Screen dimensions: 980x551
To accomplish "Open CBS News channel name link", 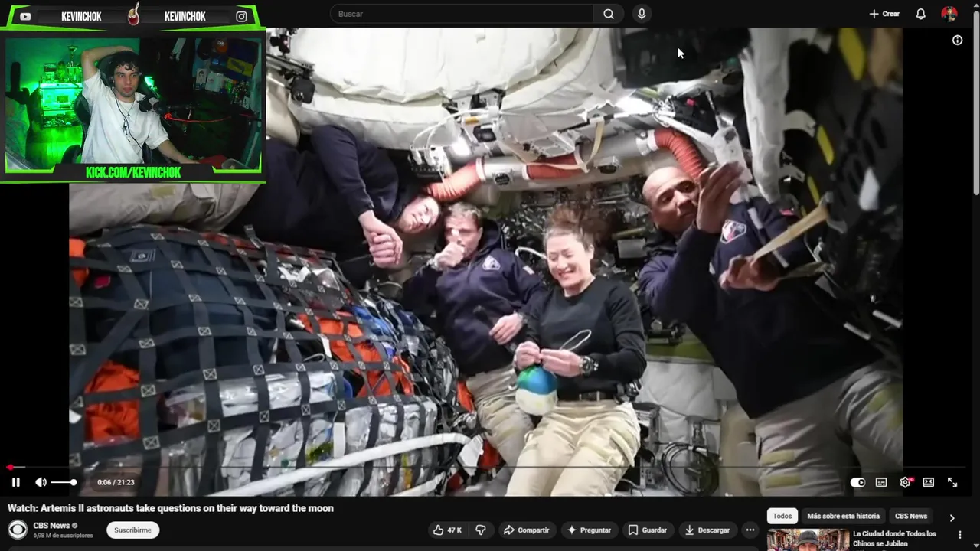I will point(51,526).
